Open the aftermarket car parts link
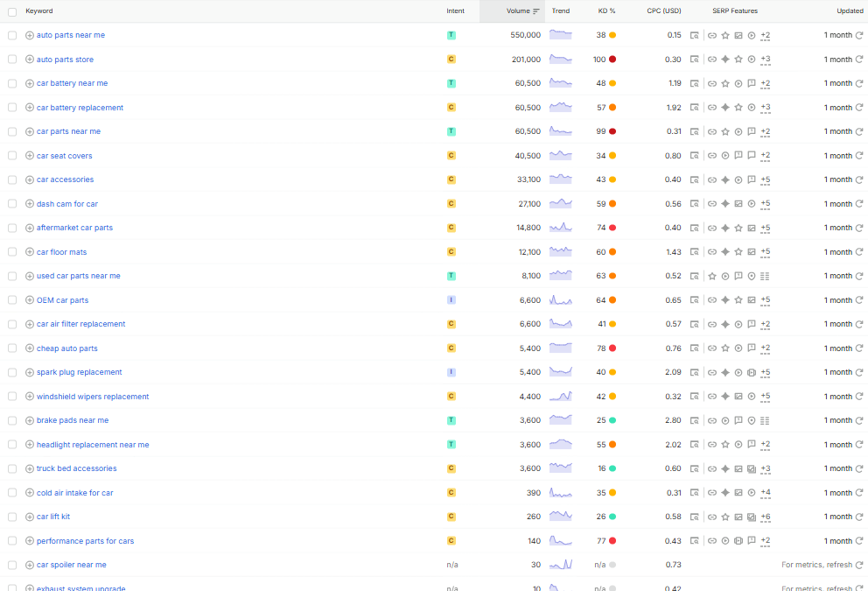Image resolution: width=868 pixels, height=591 pixels. 74,228
